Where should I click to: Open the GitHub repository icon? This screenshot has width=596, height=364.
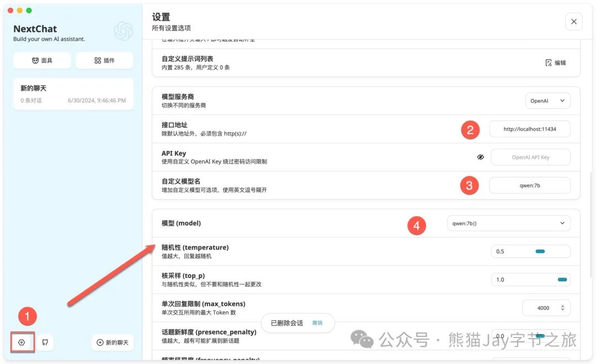[45, 342]
